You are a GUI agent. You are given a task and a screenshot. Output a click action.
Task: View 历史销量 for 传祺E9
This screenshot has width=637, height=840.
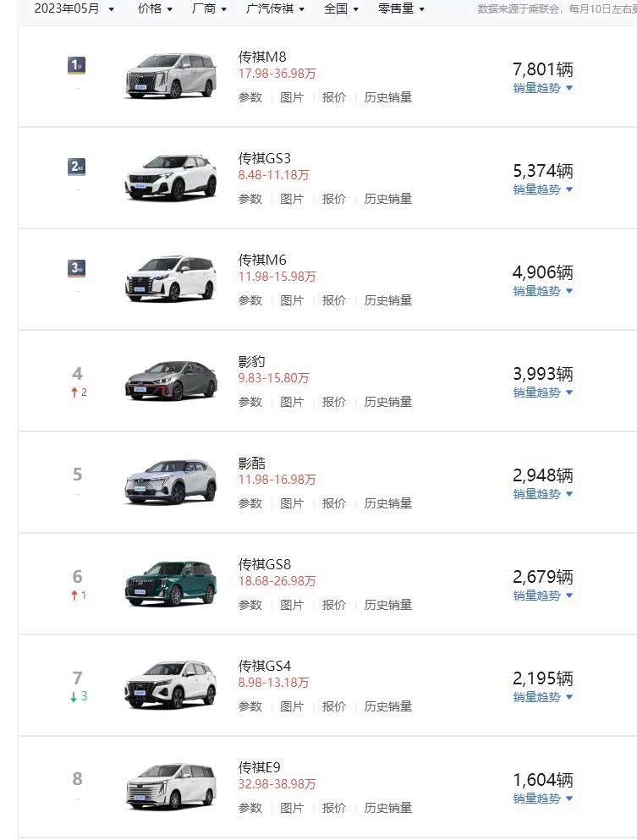(x=387, y=808)
